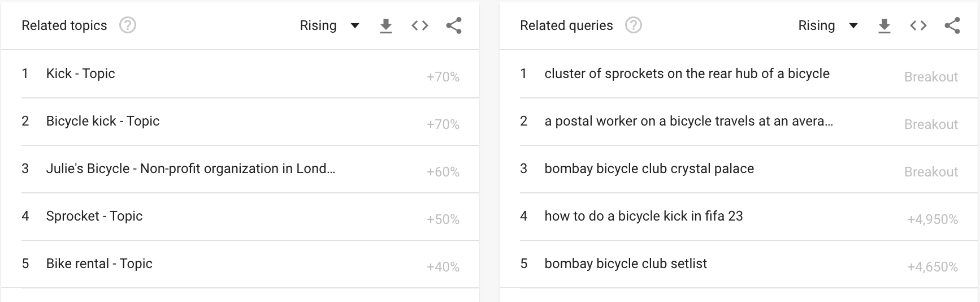
Task: Open the Kick topic
Action: [81, 74]
